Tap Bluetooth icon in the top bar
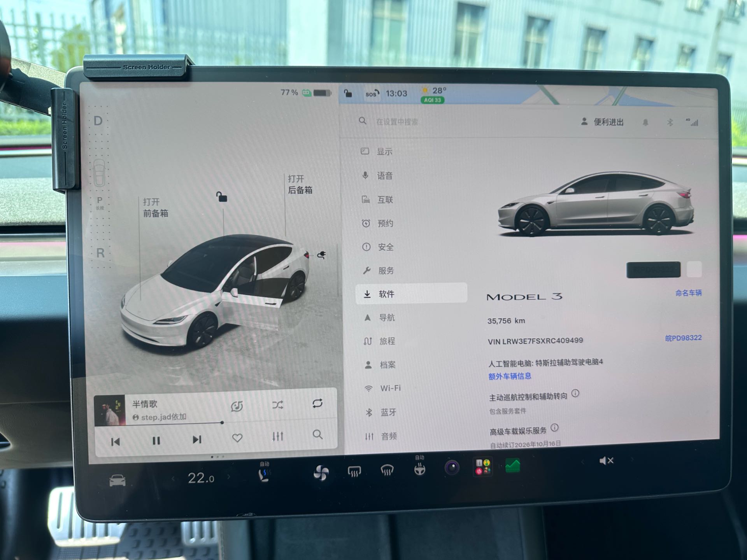747x560 pixels. click(670, 122)
